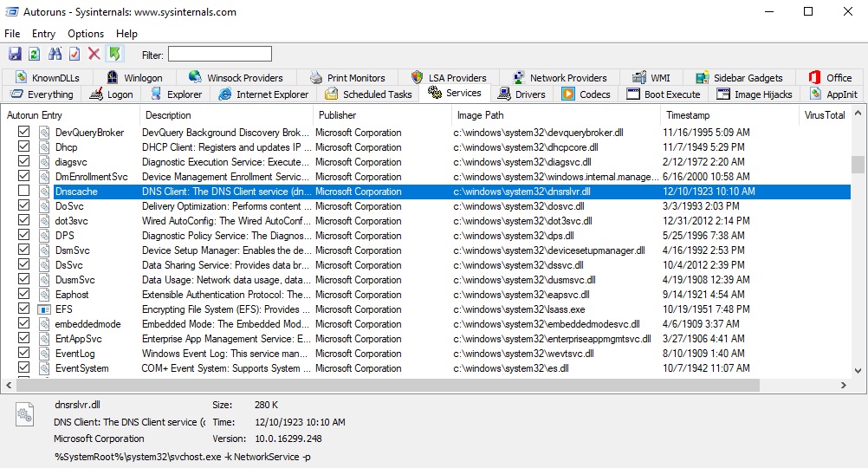The height and width of the screenshot is (468, 868).
Task: Click the Dhcp row file icon
Action: pos(44,147)
